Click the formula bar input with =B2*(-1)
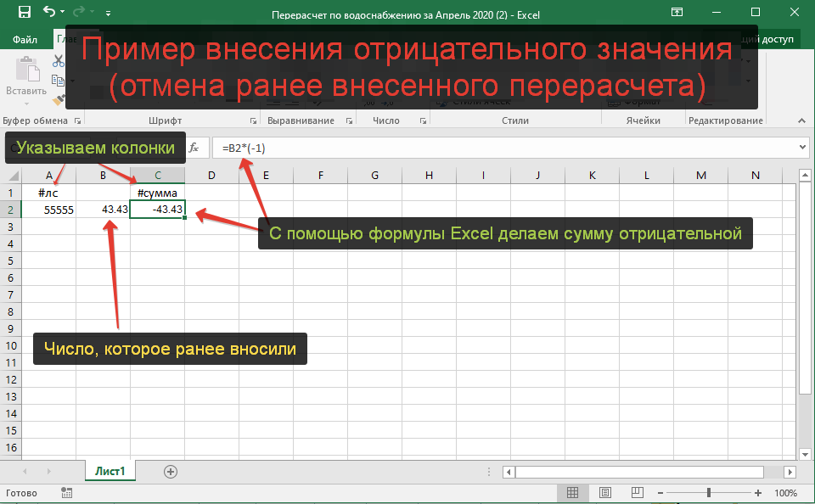The image size is (815, 504). click(x=509, y=148)
